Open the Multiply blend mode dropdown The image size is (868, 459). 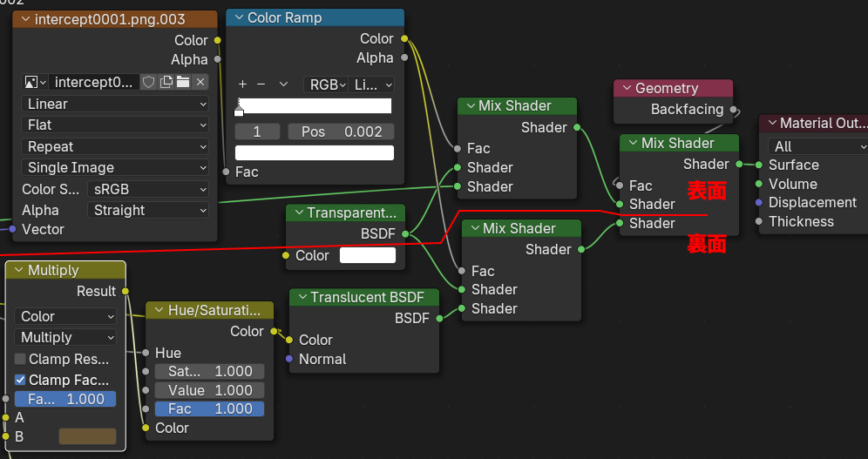[65, 337]
